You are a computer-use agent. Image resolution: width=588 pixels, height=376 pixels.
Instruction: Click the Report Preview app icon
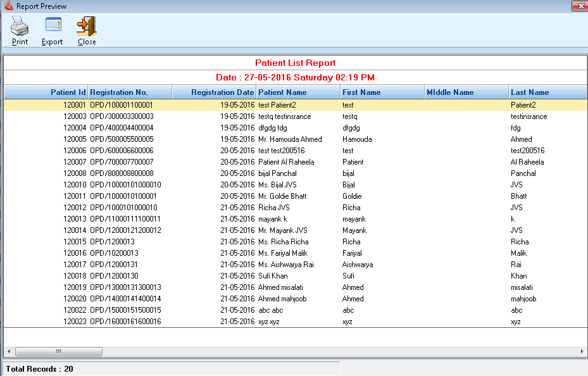click(x=8, y=6)
